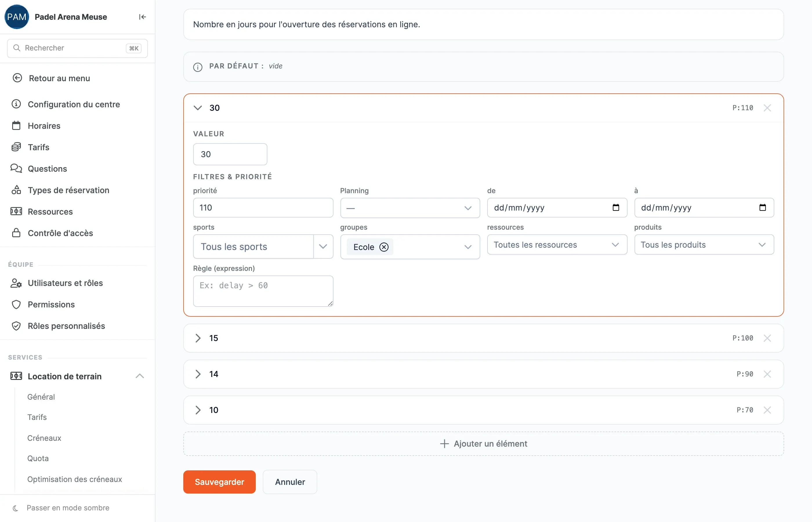The image size is (812, 522).
Task: Collapse the sidebar with the arrow icon
Action: [142, 17]
